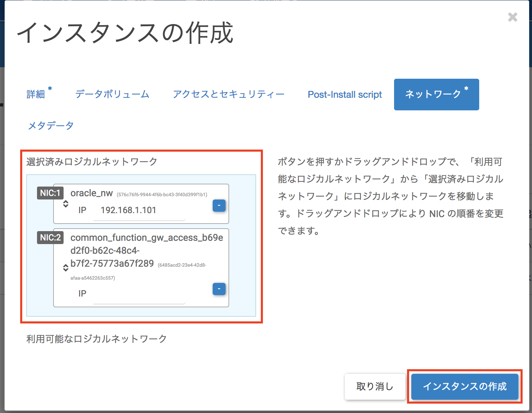The width and height of the screenshot is (532, 413).
Task: Click the NIC:1 label badge
Action: 50,193
